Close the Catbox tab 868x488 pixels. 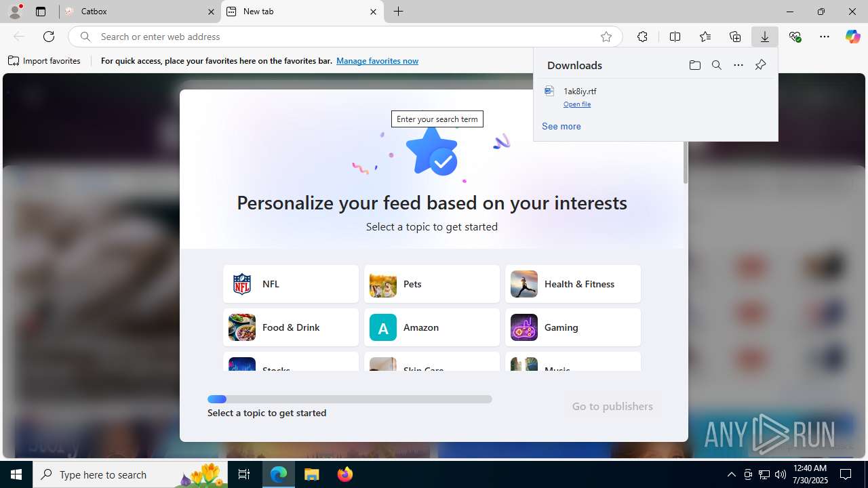(x=211, y=12)
